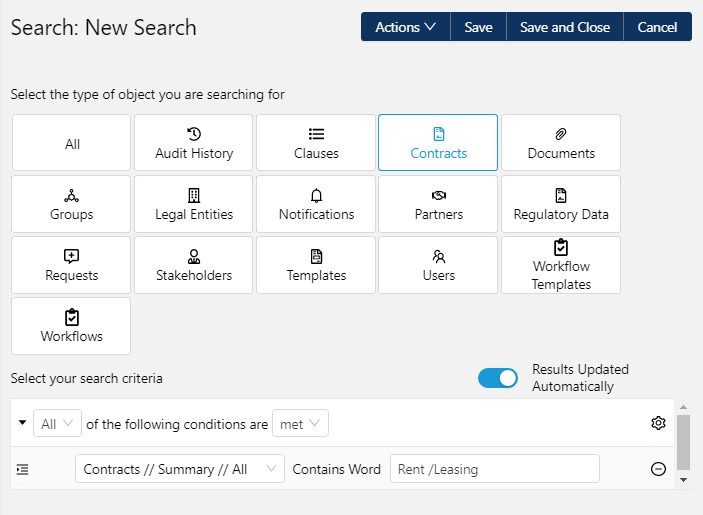Select the Audit History object type
The width and height of the screenshot is (703, 515).
pos(194,143)
